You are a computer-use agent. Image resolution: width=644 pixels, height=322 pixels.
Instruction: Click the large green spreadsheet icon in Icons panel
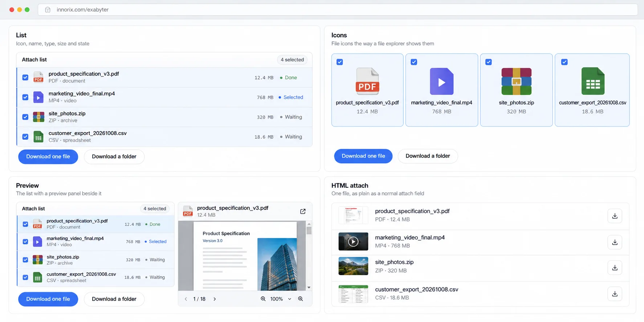pyautogui.click(x=593, y=81)
